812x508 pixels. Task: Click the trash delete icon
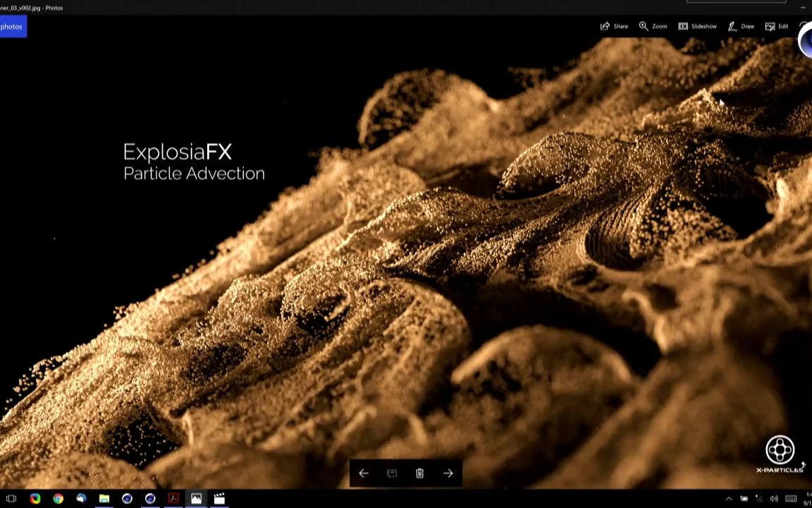pos(419,473)
